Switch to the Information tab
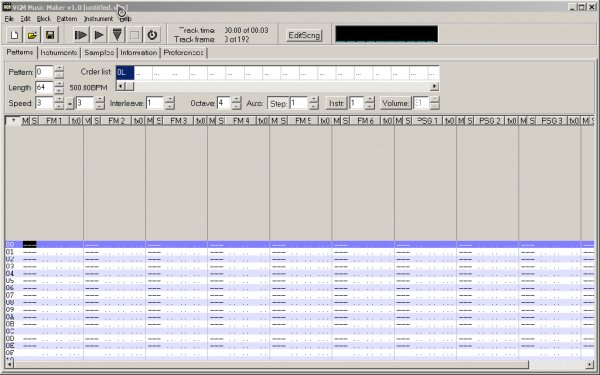 click(x=139, y=53)
